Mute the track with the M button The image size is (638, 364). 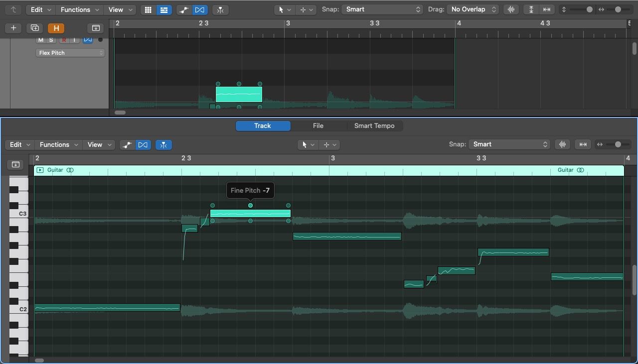[42, 40]
